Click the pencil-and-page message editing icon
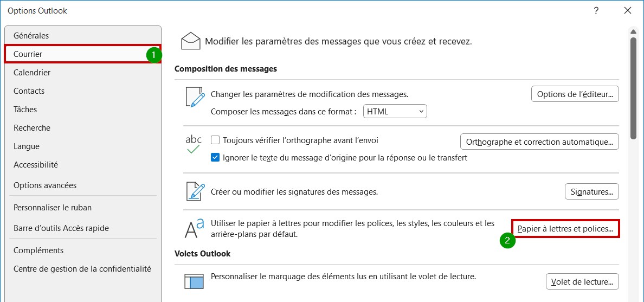Viewport: 644px width, 302px height. click(195, 97)
